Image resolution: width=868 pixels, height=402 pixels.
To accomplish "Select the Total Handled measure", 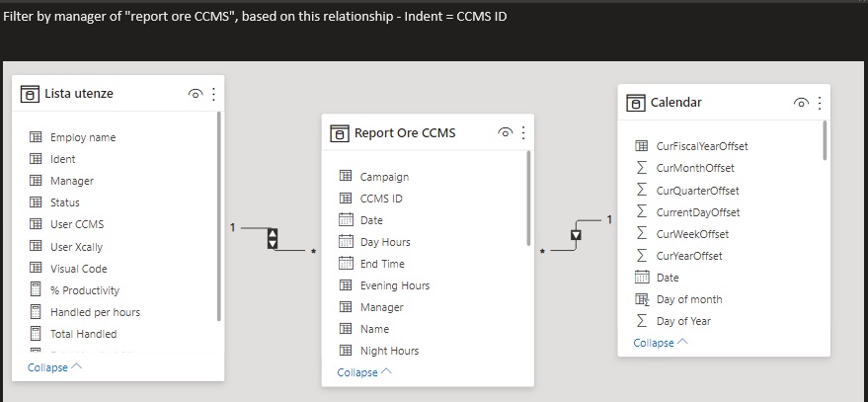I will 84,334.
